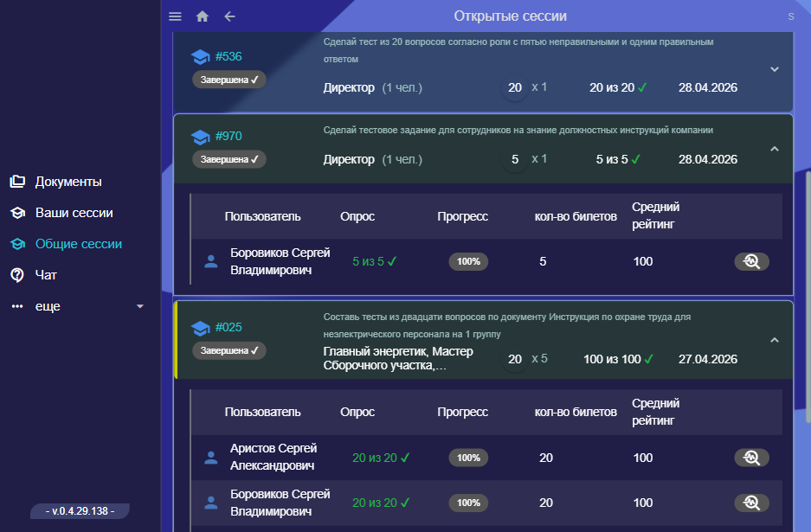Click Пользователь header in session #970 table
Screen dimensions: 811x532
[263, 216]
